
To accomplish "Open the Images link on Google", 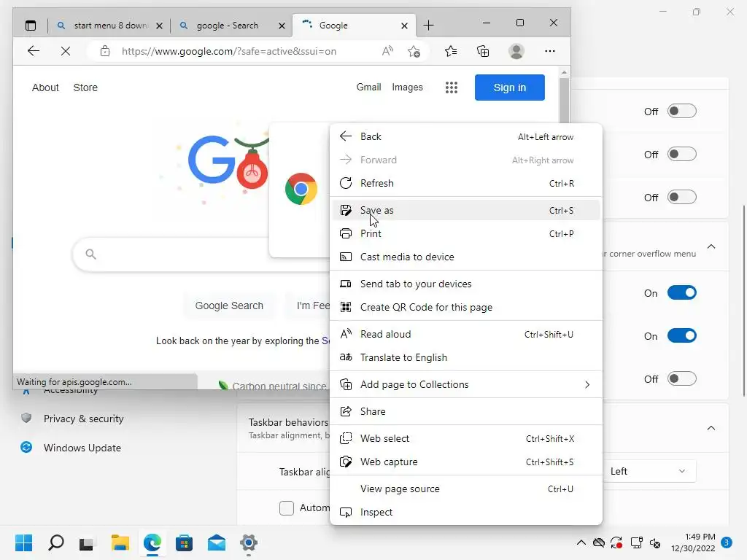I will click(x=407, y=87).
